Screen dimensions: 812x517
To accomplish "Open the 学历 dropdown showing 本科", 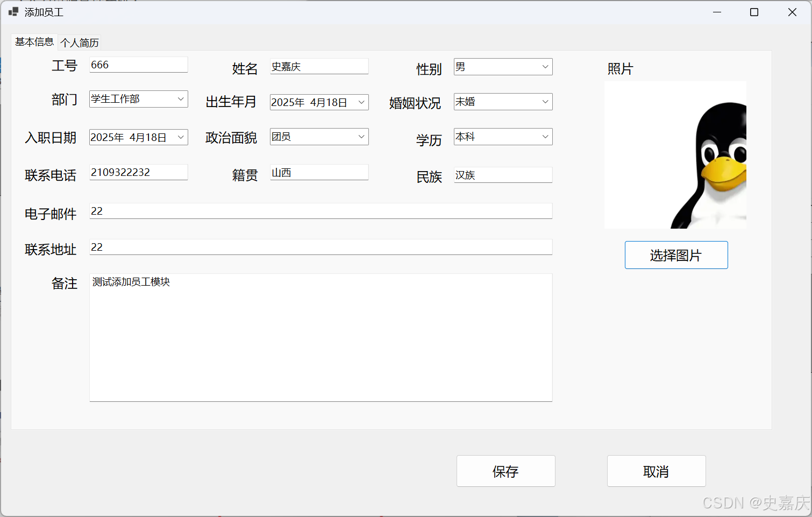I will tap(503, 137).
